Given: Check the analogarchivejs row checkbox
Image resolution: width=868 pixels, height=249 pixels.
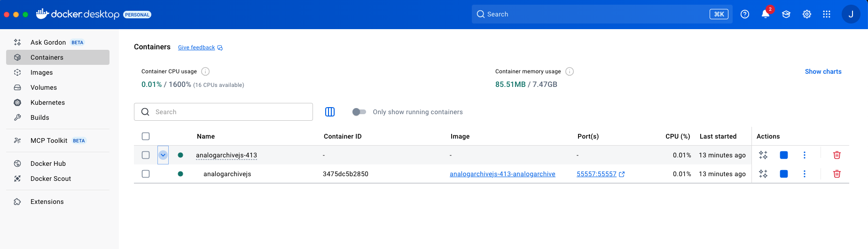Looking at the screenshot, I should click(x=146, y=174).
